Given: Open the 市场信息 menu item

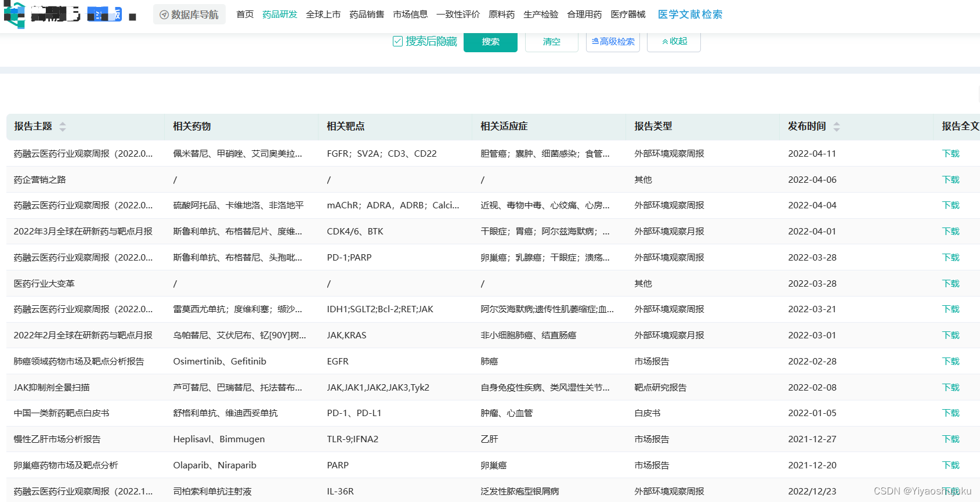Looking at the screenshot, I should (x=410, y=15).
